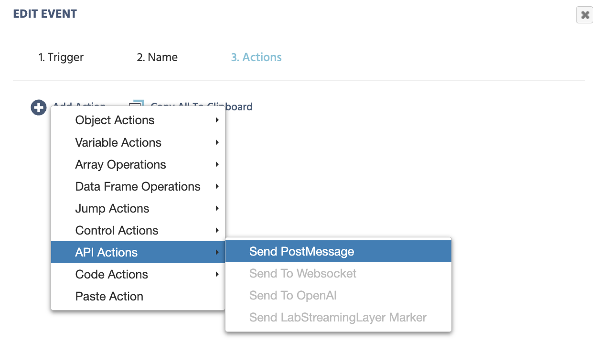Open the Control Actions submenu
This screenshot has height=364, width=599.
(x=138, y=230)
